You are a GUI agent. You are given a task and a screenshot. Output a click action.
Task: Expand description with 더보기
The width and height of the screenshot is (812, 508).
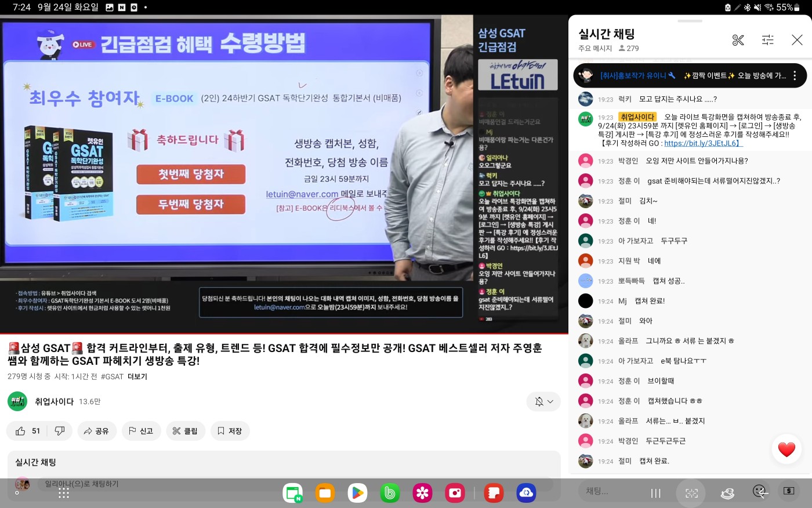(x=137, y=376)
